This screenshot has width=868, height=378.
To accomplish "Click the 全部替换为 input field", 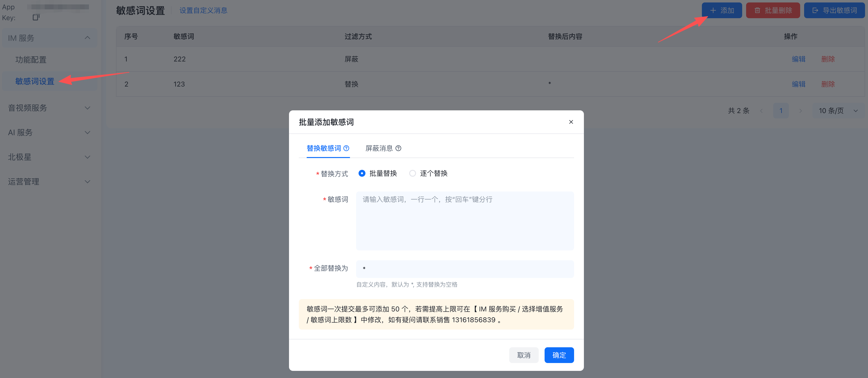I will 465,269.
